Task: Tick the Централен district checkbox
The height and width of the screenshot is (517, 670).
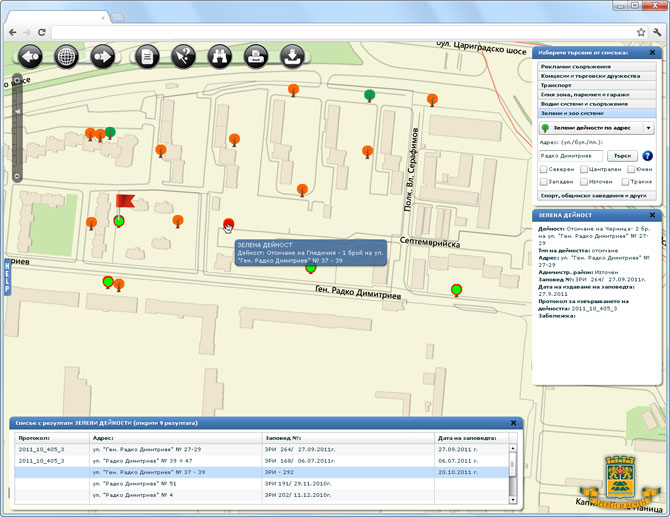Action: pos(584,169)
